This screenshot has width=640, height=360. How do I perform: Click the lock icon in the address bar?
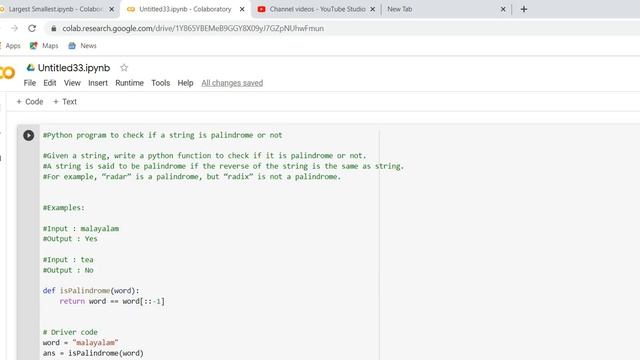53,28
